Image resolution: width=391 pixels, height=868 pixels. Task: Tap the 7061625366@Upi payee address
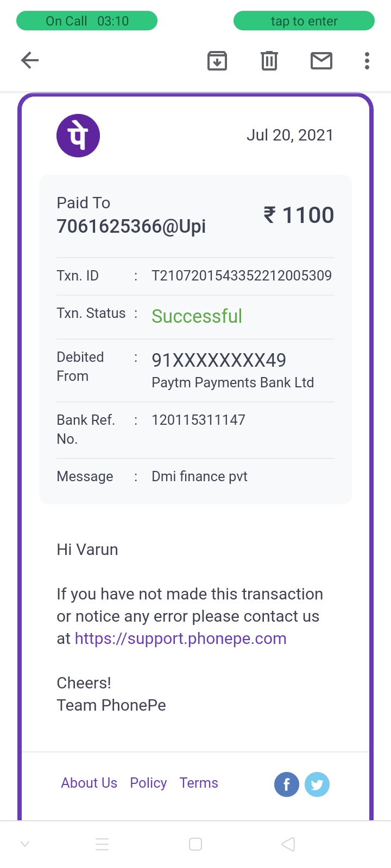(131, 226)
